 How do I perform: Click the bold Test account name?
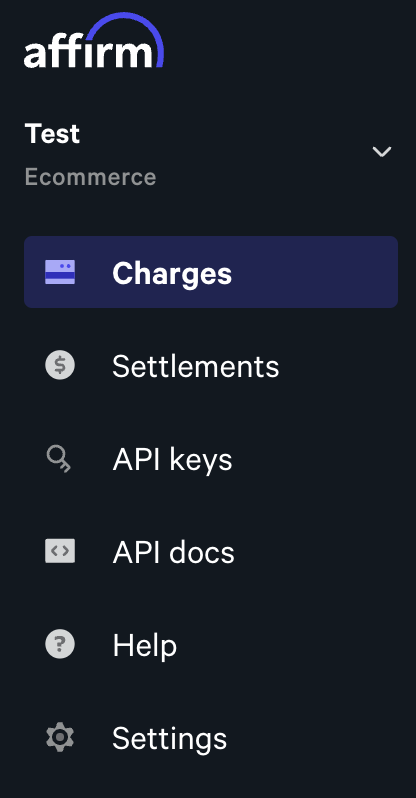pyautogui.click(x=52, y=134)
